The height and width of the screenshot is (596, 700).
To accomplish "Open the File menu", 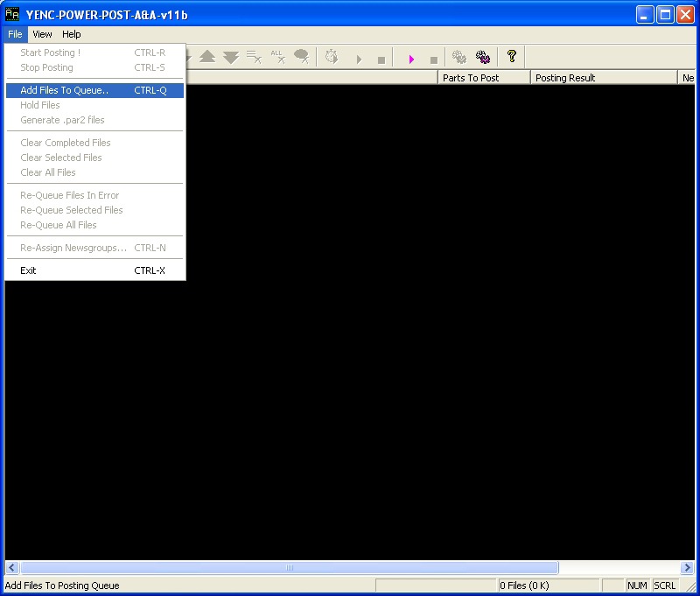I will 15,34.
